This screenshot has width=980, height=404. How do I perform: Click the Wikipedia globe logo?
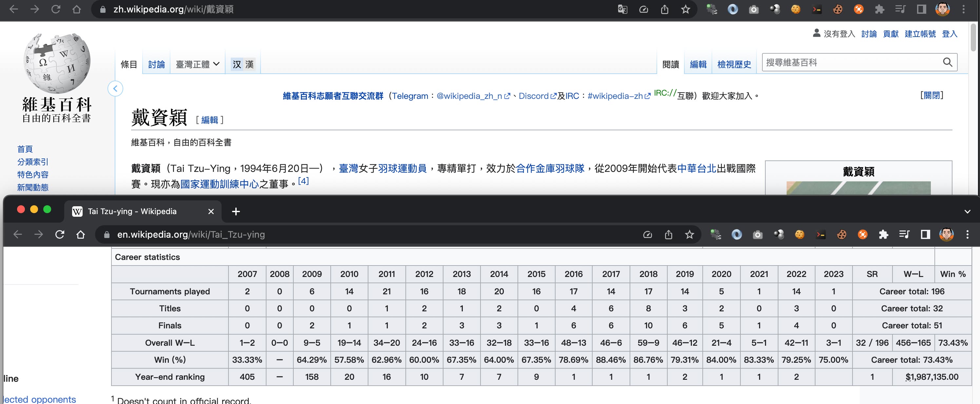pos(57,64)
